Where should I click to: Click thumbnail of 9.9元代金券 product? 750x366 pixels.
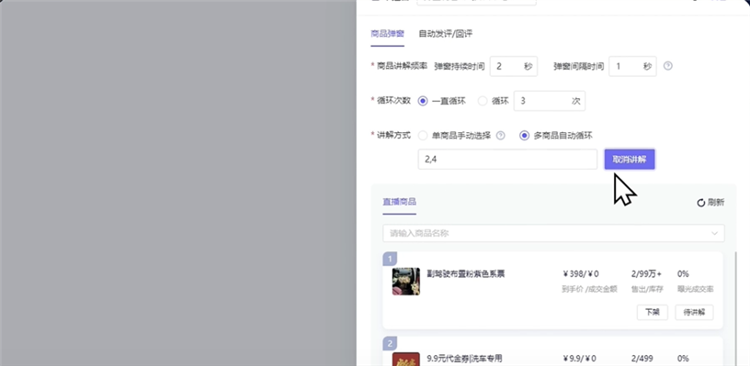(406, 359)
